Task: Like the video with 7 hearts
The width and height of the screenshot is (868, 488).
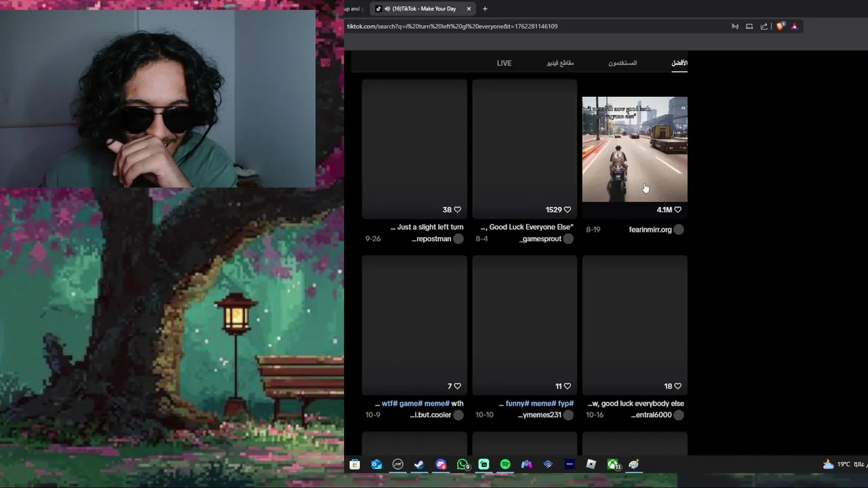Action: pos(457,386)
